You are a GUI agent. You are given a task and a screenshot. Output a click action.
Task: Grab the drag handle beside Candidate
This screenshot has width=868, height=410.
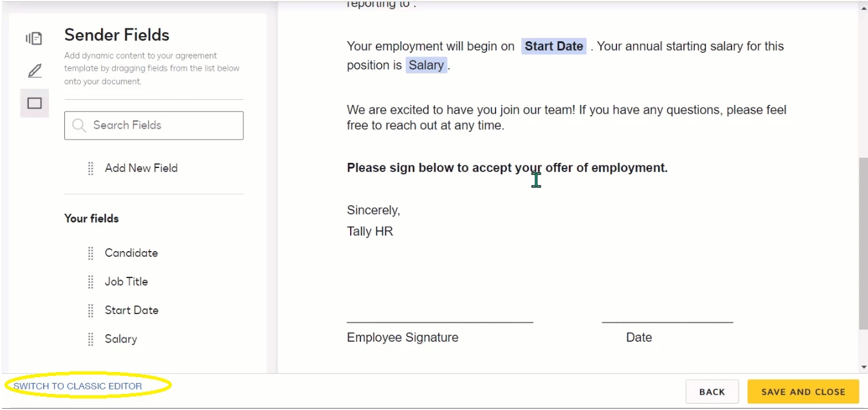[x=91, y=253]
